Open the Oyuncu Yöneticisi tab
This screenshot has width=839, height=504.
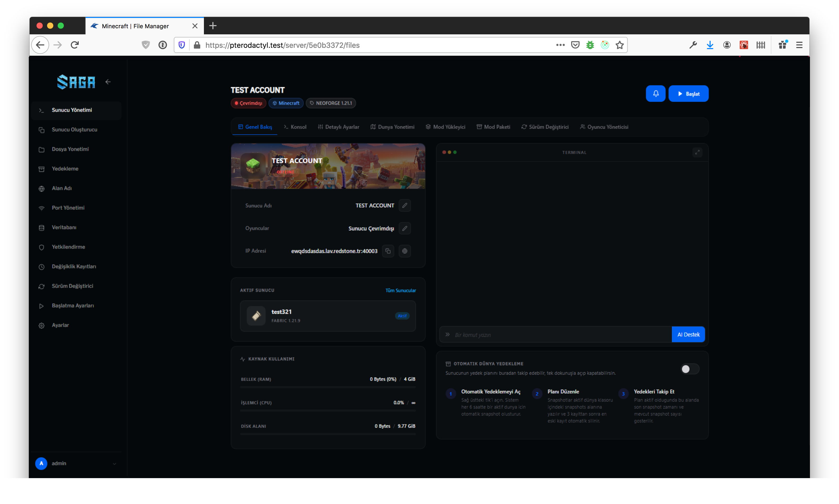pyautogui.click(x=604, y=127)
